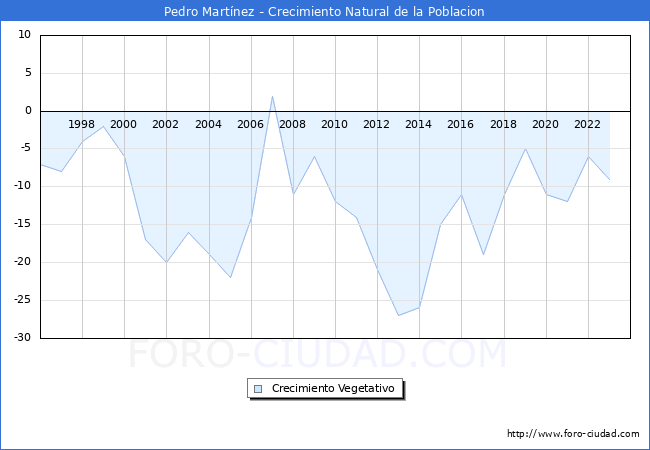The height and width of the screenshot is (450, 650).
Task: Click the 'Crecimiento Vegetativo' legend label
Action: coord(333,388)
